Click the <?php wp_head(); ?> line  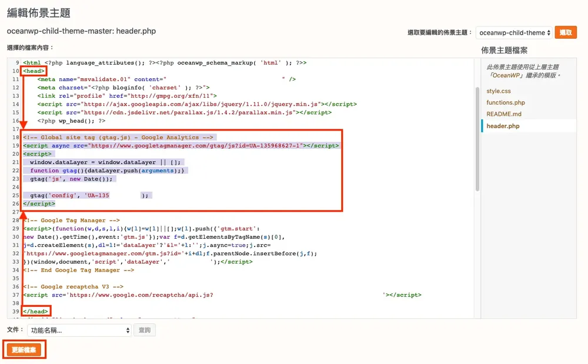click(x=71, y=121)
